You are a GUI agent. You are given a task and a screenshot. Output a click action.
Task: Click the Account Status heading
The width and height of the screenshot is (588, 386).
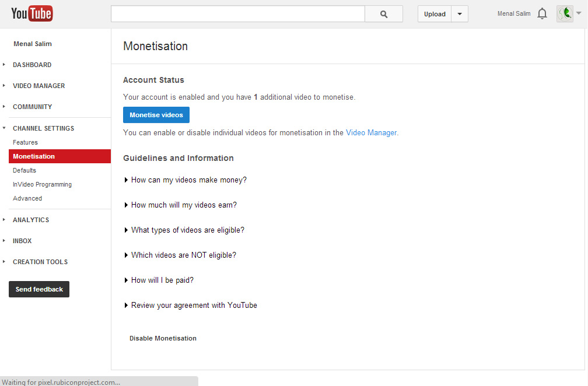153,80
